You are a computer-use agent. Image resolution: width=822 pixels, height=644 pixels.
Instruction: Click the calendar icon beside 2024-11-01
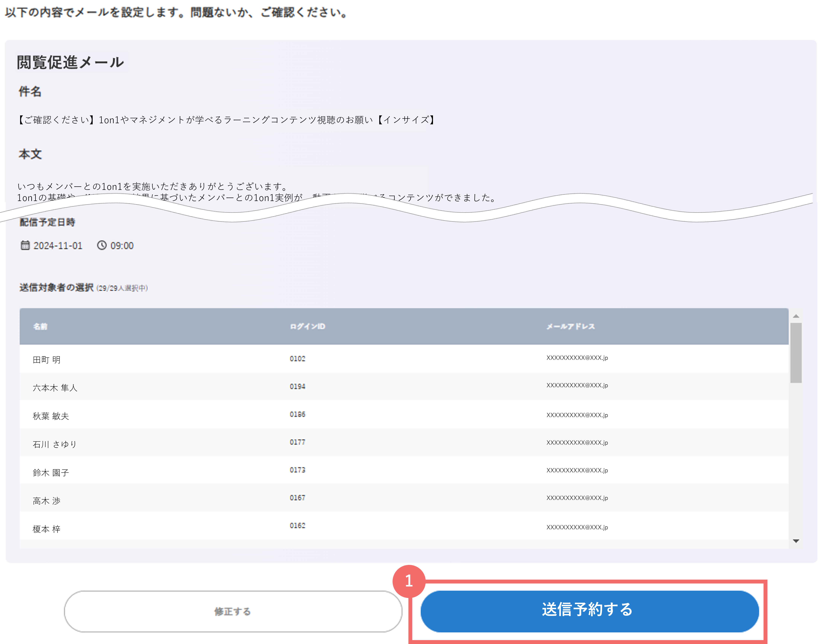point(25,246)
